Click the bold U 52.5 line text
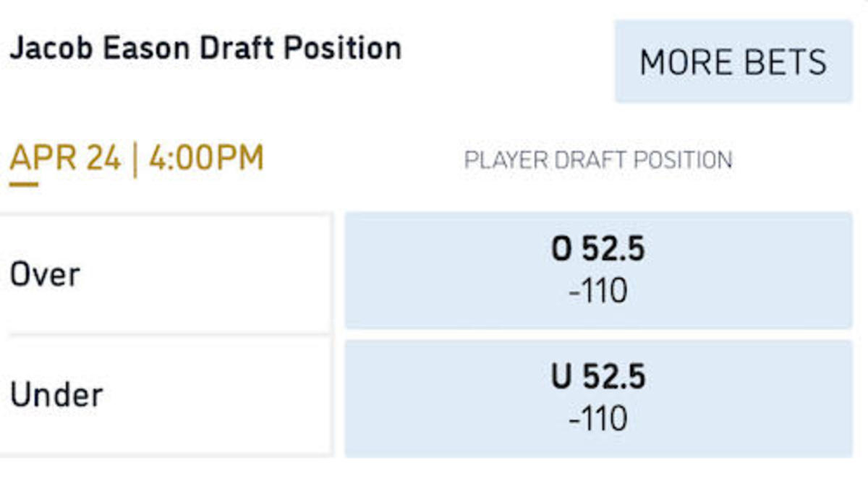The width and height of the screenshot is (868, 479). click(598, 378)
